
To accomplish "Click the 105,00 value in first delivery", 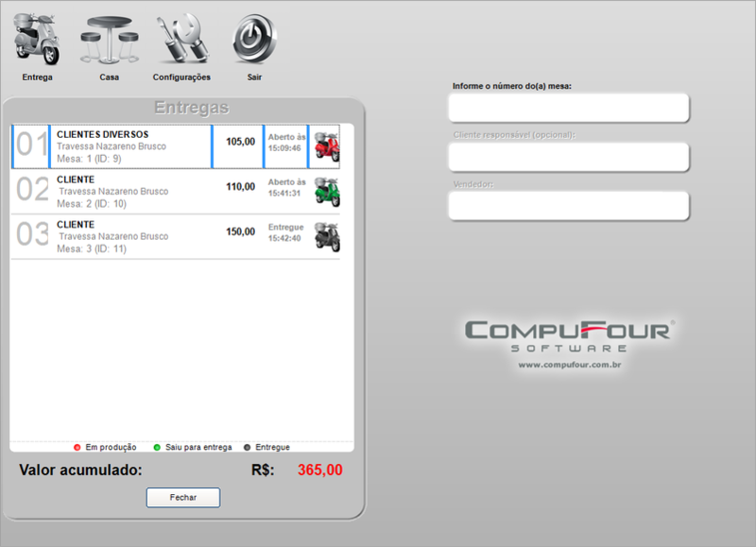I will pyautogui.click(x=240, y=142).
